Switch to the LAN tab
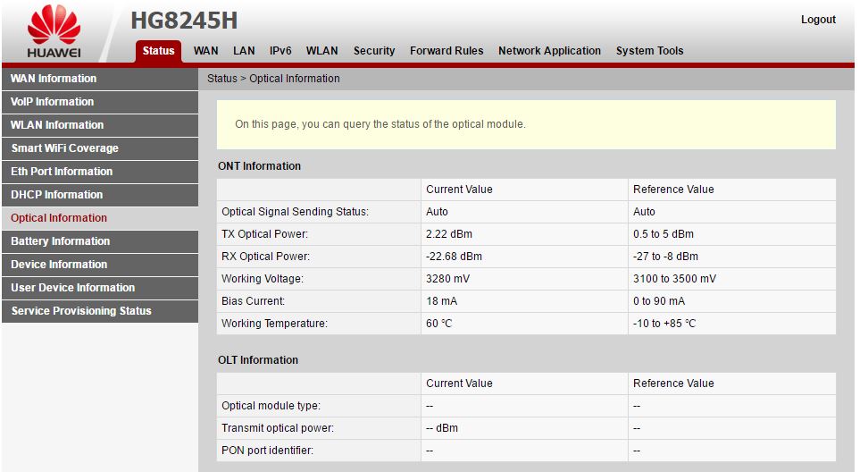Viewport: 868px width, 472px height. [x=244, y=51]
